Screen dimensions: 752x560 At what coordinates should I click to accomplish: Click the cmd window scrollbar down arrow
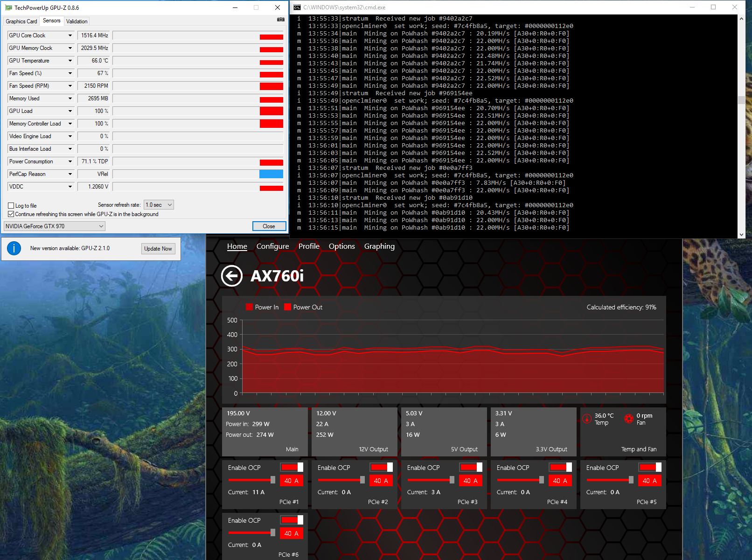tap(741, 235)
